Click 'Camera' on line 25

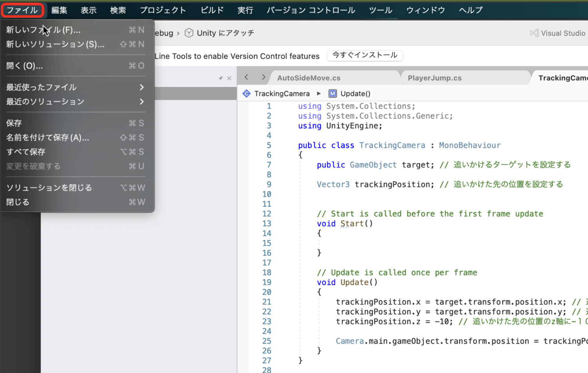350,341
